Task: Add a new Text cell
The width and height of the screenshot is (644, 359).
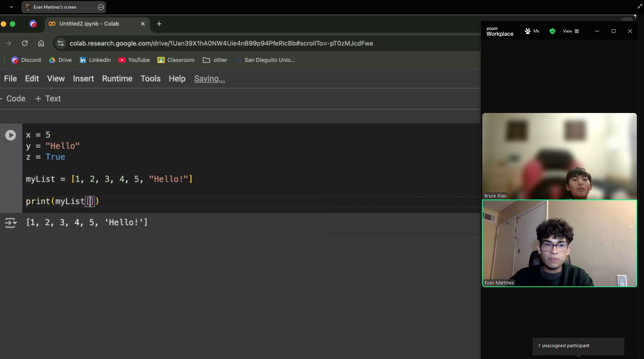Action: point(48,99)
